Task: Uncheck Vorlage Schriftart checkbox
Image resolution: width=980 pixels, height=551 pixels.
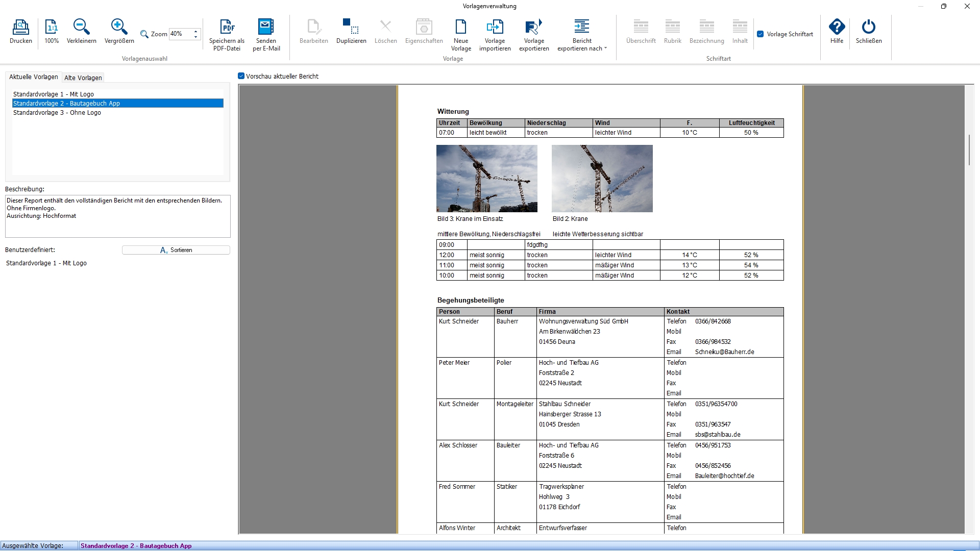Action: pyautogui.click(x=761, y=34)
